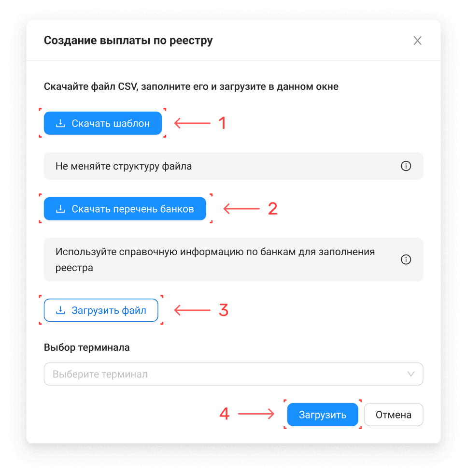Click the dialog title Создание выплаты по реестру
This screenshot has width=467, height=476.
[128, 41]
